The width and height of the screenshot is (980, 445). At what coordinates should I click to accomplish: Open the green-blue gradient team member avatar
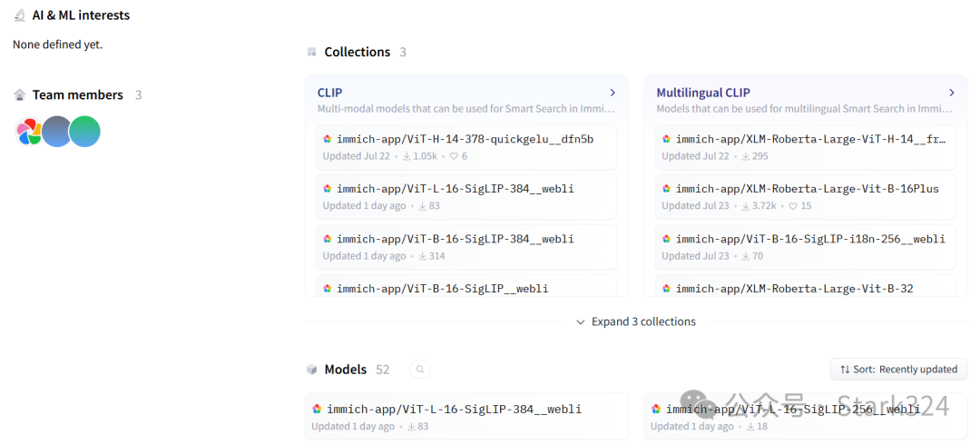pos(84,132)
